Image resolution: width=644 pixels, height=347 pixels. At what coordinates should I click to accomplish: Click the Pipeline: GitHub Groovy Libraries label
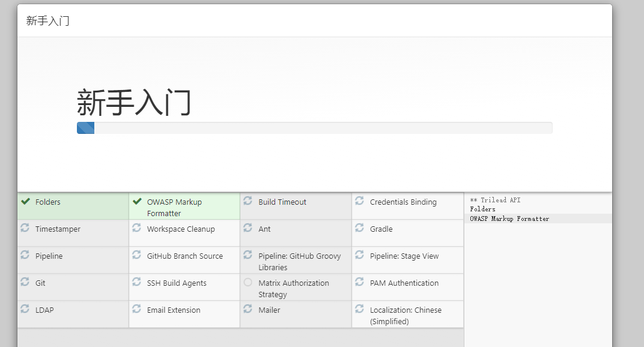299,262
